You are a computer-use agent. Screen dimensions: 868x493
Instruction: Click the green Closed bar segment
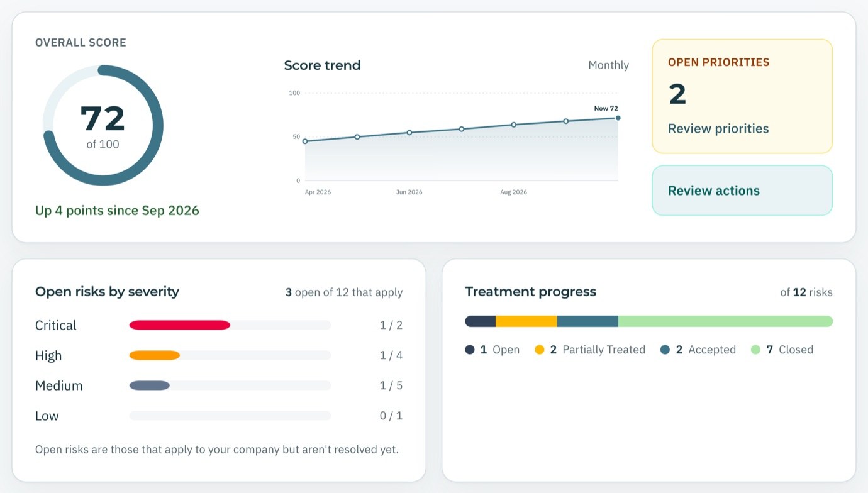point(725,321)
